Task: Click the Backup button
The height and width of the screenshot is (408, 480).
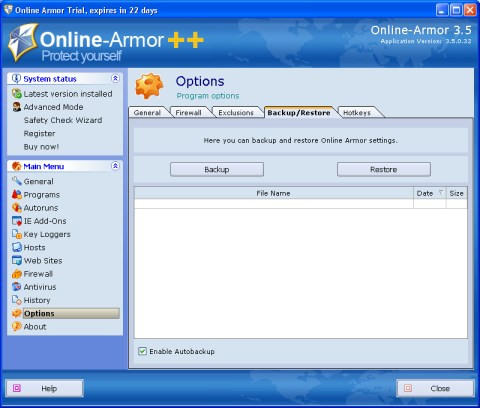Action: [x=217, y=169]
